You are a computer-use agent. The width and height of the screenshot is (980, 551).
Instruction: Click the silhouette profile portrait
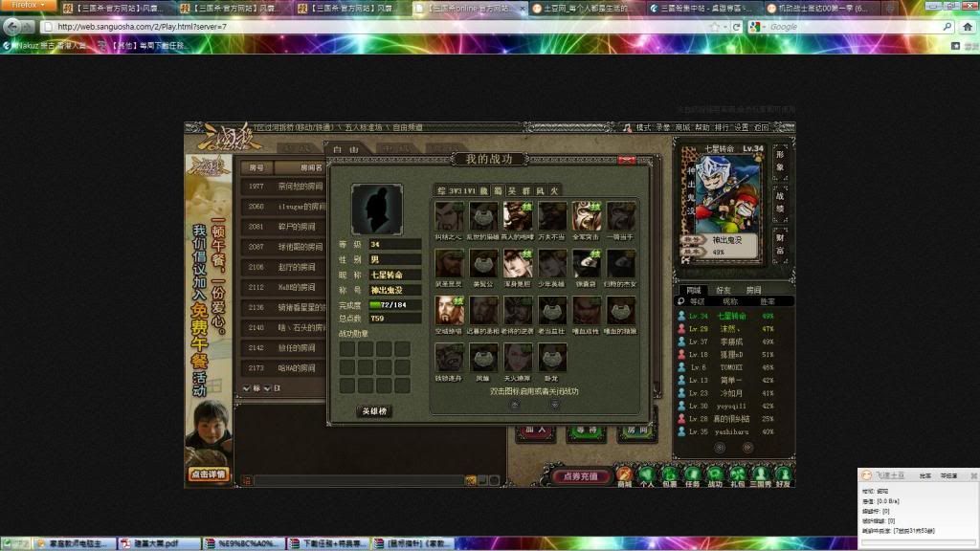tap(377, 209)
